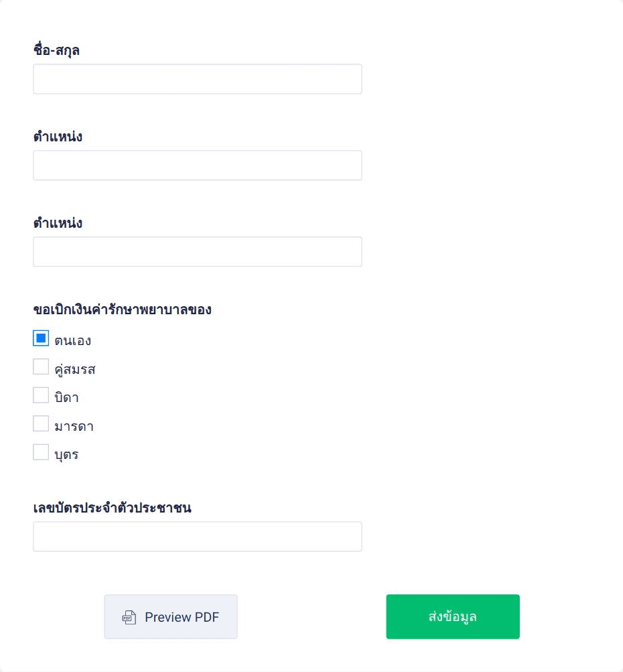The height and width of the screenshot is (672, 623).
Task: Click the second ตำแหน่ง input box
Action: pos(197,251)
